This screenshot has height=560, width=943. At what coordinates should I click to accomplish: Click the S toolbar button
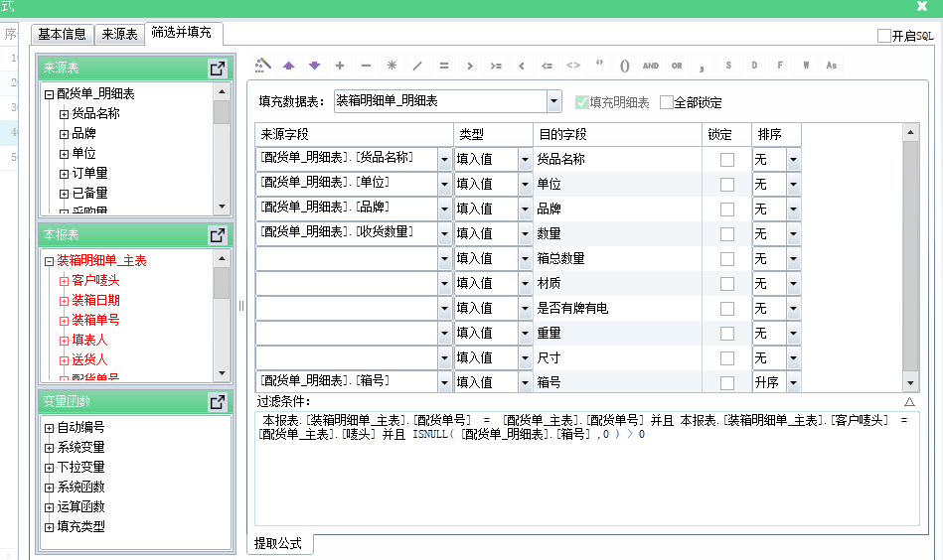[x=728, y=65]
